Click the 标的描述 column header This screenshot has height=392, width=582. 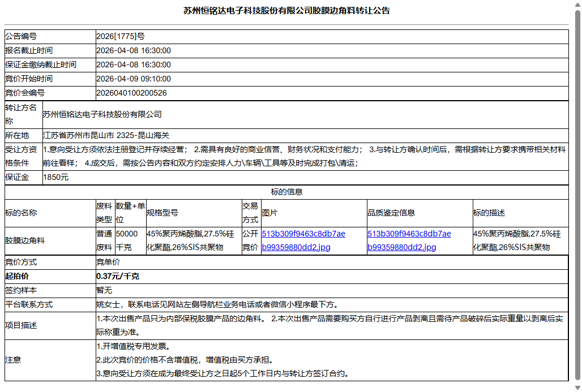click(520, 213)
